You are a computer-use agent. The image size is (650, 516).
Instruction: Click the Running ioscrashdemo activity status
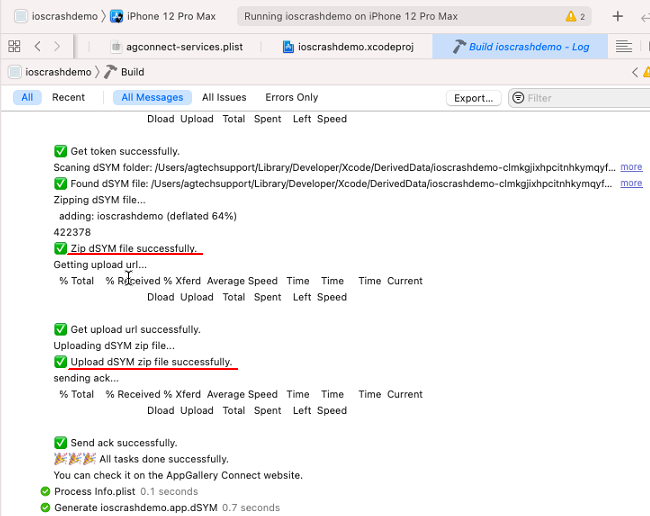(x=351, y=17)
